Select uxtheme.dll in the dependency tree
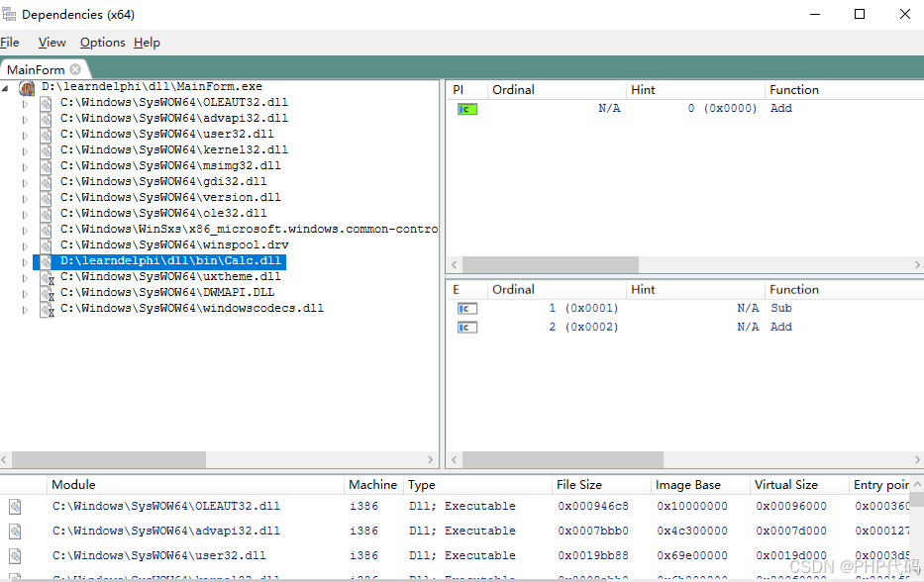 [158, 276]
